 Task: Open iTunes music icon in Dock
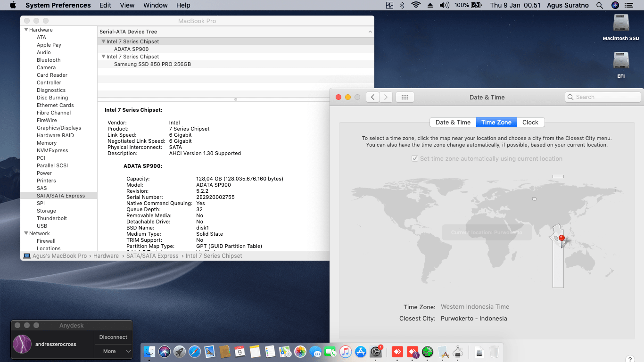pos(346,352)
